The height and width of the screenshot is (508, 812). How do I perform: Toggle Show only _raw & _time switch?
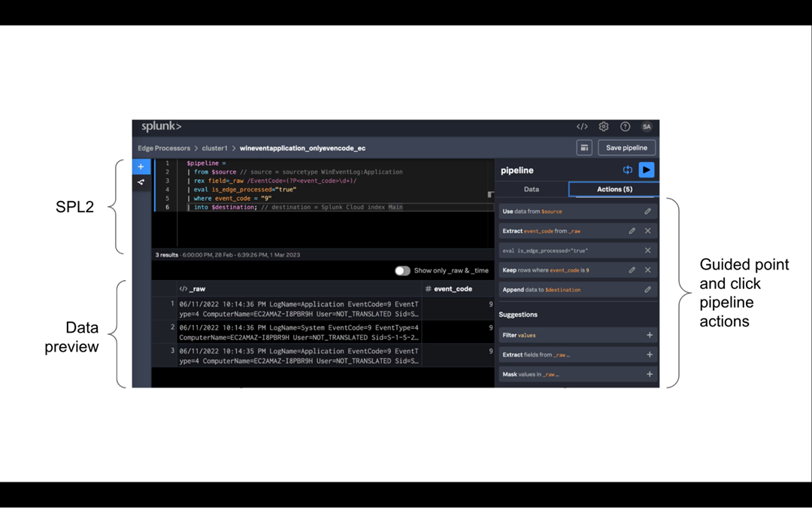coord(403,271)
